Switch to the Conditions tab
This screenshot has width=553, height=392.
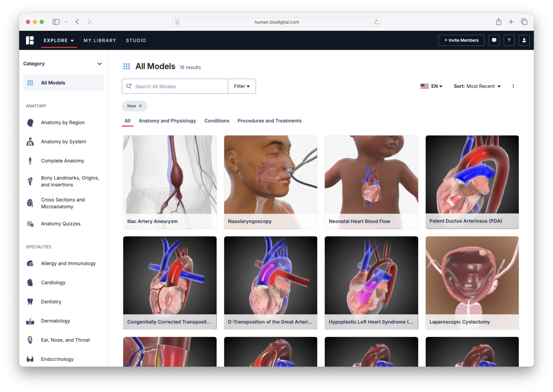point(217,121)
